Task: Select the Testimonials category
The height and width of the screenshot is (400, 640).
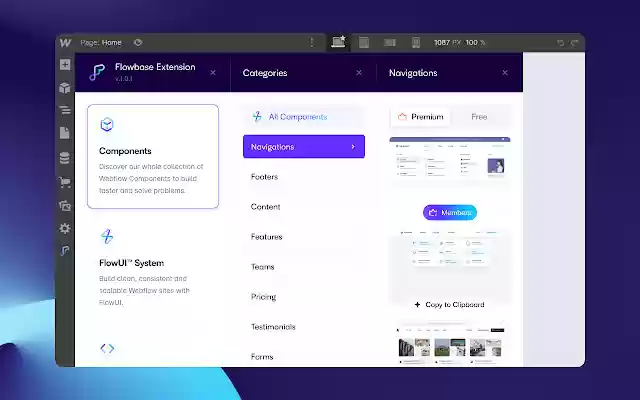Action: point(273,327)
